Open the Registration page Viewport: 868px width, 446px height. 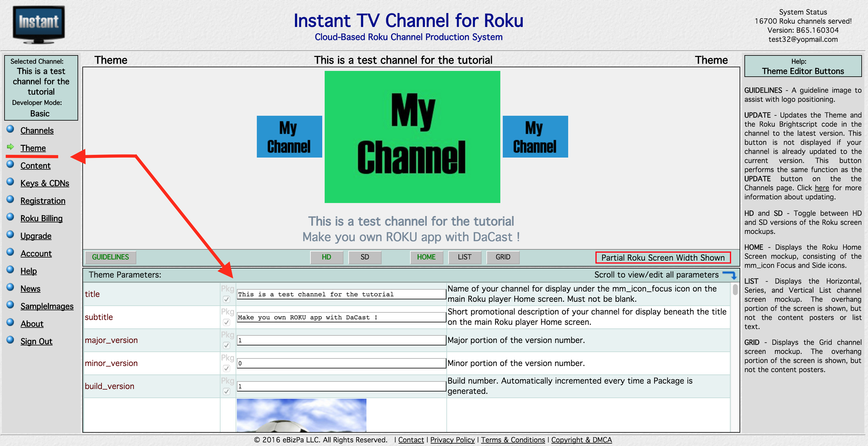click(43, 201)
